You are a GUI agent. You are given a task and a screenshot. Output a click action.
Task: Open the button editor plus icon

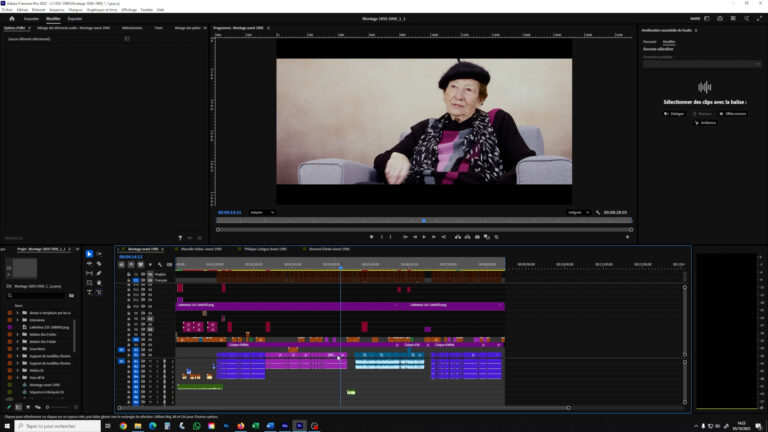pyautogui.click(x=628, y=237)
